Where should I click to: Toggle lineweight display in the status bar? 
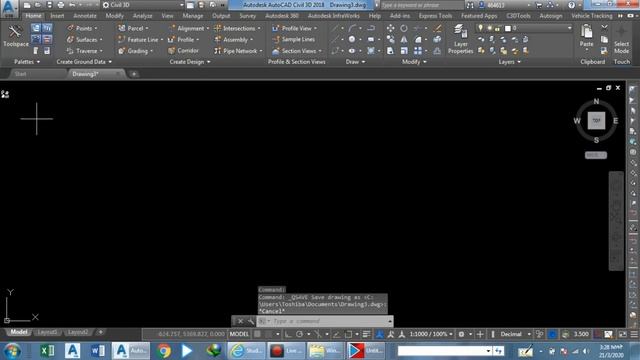click(367, 334)
